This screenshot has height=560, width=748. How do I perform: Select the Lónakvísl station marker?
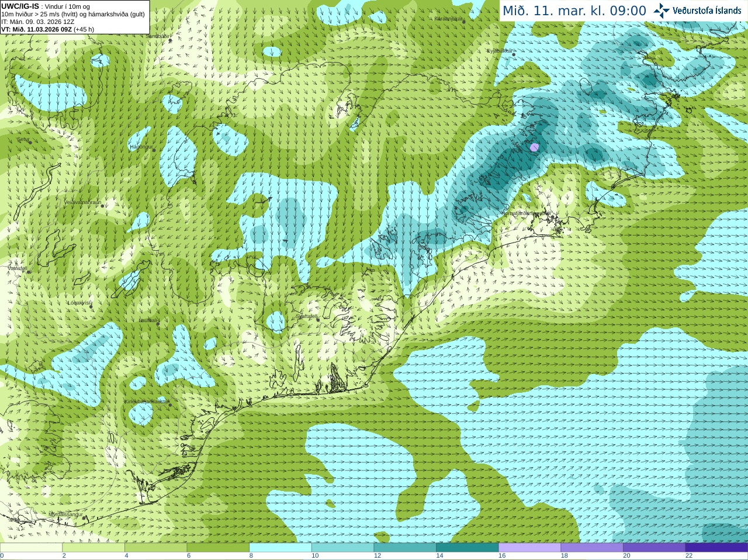click(91, 306)
